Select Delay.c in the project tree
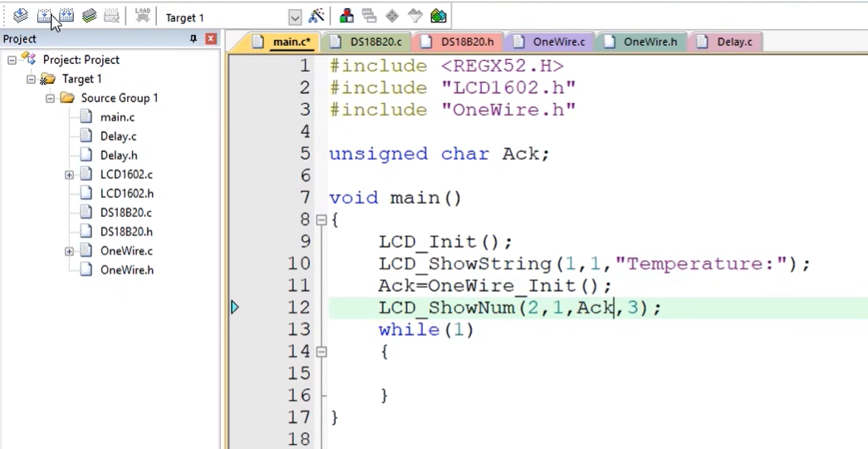868x449 pixels. (x=119, y=136)
